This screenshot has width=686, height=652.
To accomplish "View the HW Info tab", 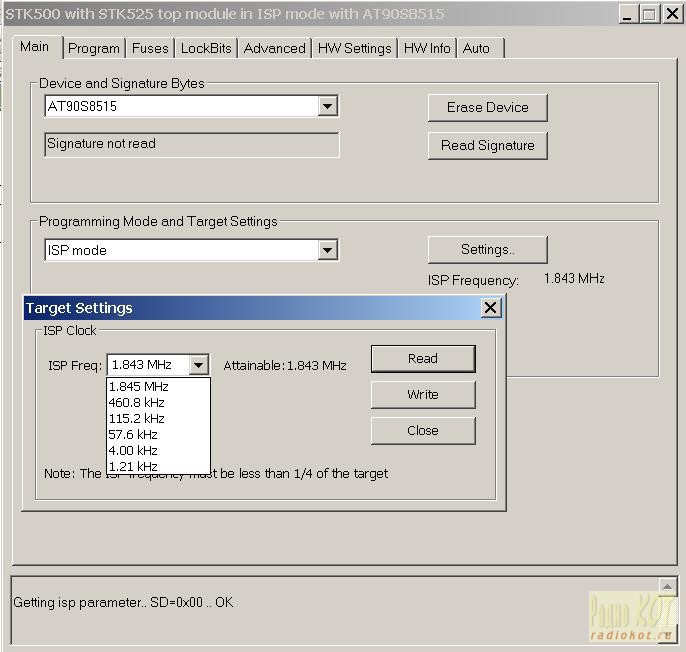I will point(427,48).
